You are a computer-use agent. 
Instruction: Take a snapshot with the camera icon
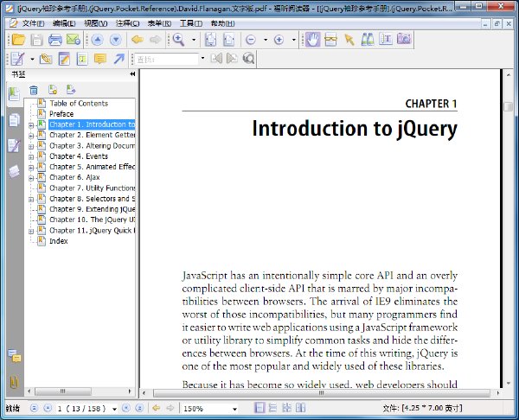pos(404,39)
